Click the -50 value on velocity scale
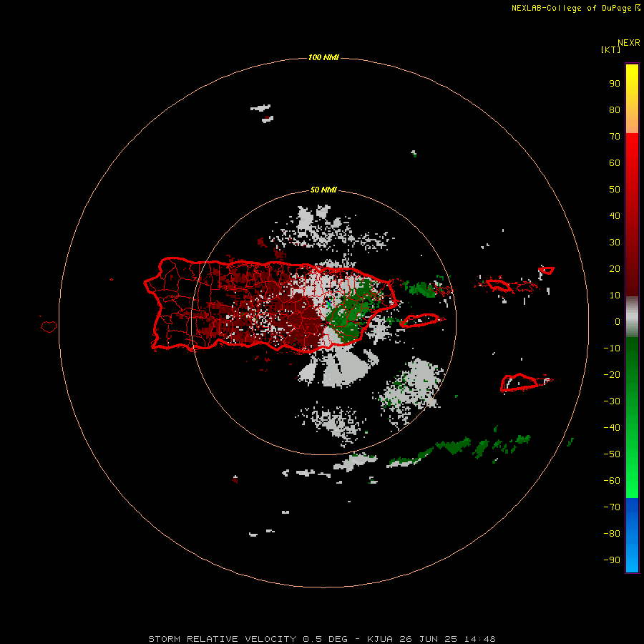The image size is (644, 644). (612, 454)
